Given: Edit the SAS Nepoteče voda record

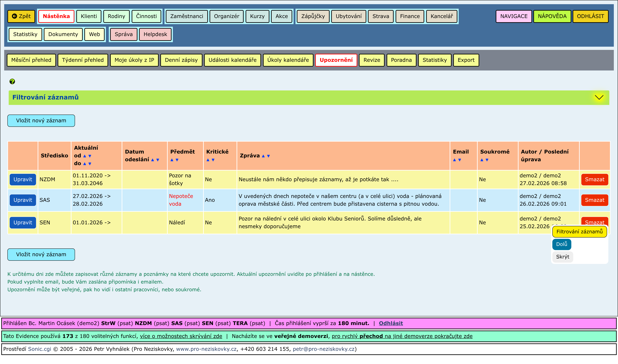Looking at the screenshot, I should [x=23, y=200].
